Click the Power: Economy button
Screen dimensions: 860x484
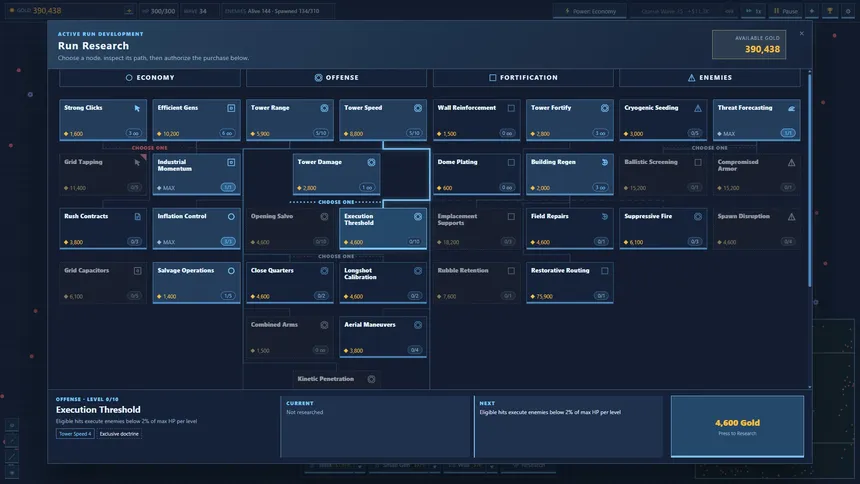click(590, 11)
